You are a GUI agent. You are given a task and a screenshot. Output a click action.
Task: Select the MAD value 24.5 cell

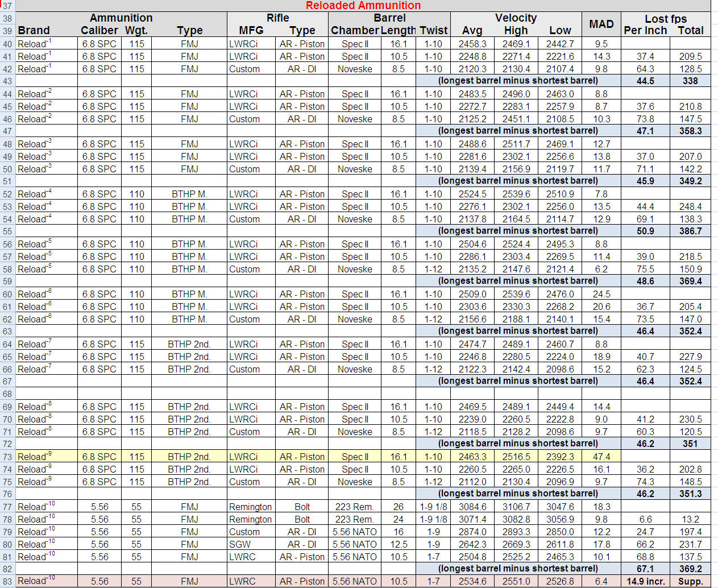coord(601,294)
